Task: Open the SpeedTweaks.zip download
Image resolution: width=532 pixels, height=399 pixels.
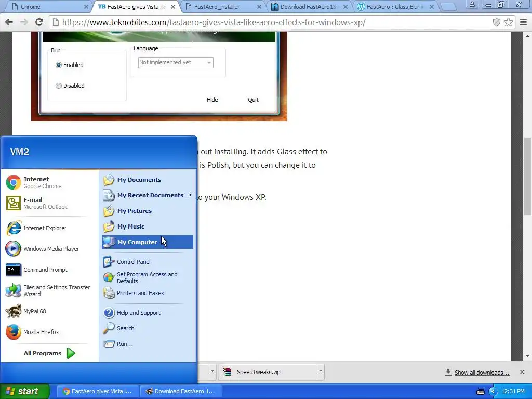Action: [268, 371]
